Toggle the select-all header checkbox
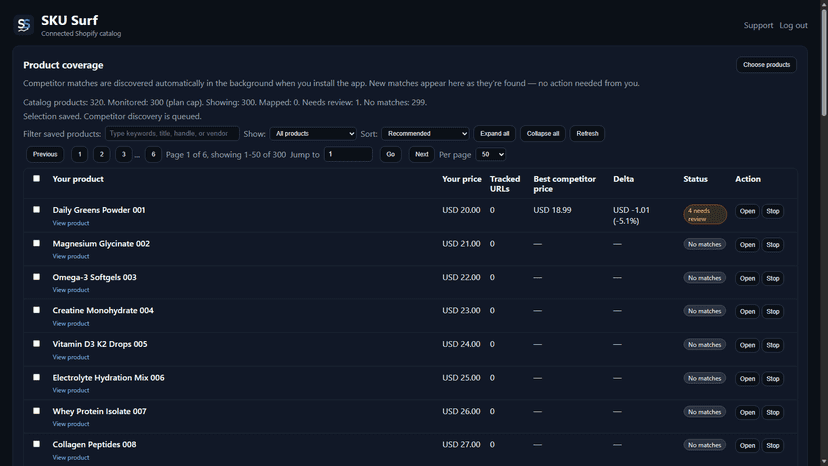Screen dimensions: 828x466 point(36,179)
